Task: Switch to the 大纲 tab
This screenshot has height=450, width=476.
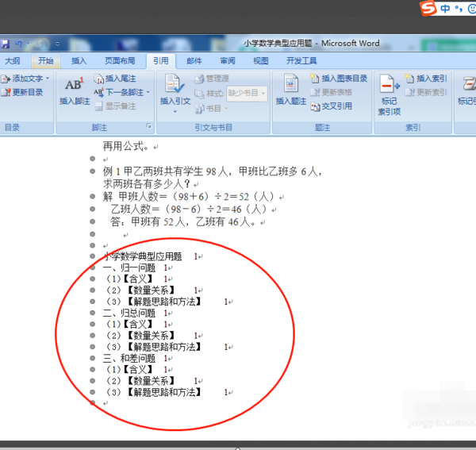Action: (x=13, y=61)
